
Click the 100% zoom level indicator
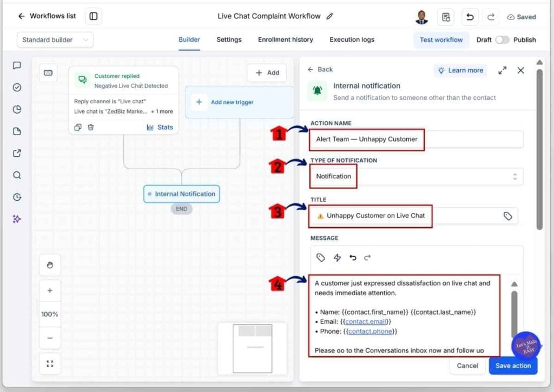50,314
